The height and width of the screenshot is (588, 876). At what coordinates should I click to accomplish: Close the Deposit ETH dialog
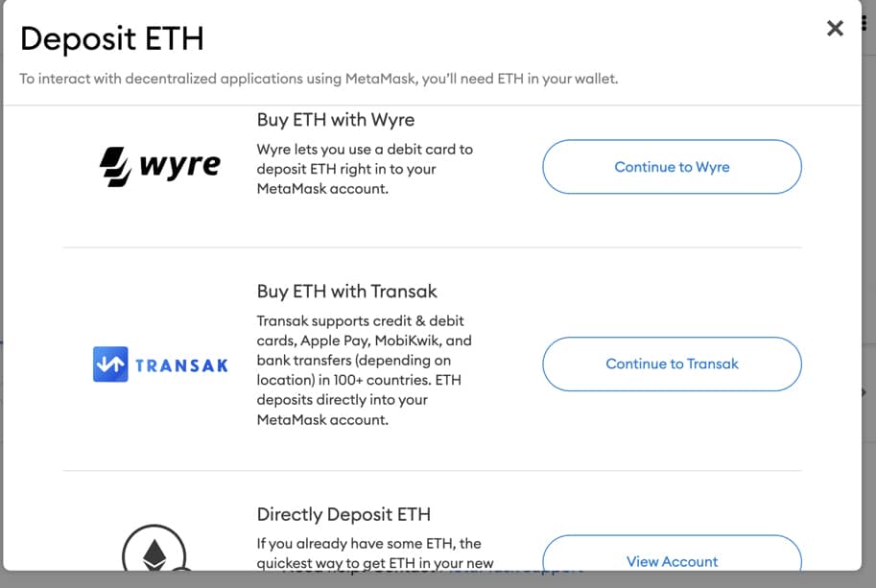point(835,28)
